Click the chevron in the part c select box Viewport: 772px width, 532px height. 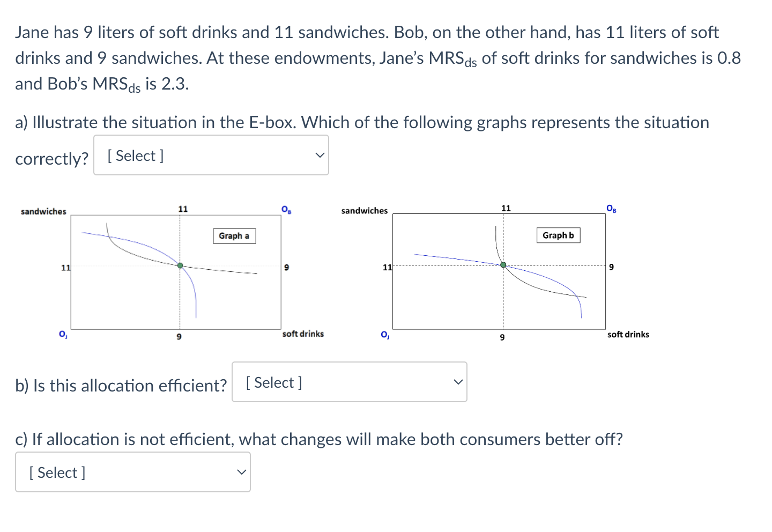tap(241, 472)
